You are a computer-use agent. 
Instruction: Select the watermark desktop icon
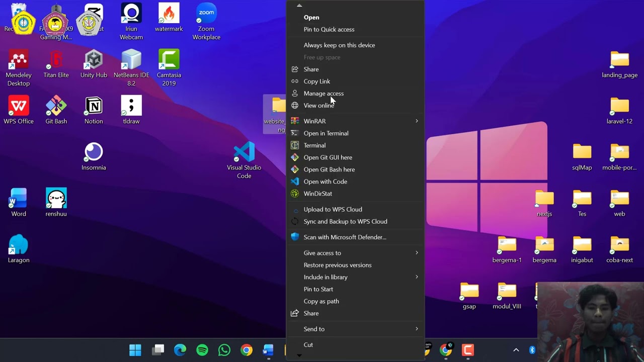pyautogui.click(x=169, y=18)
